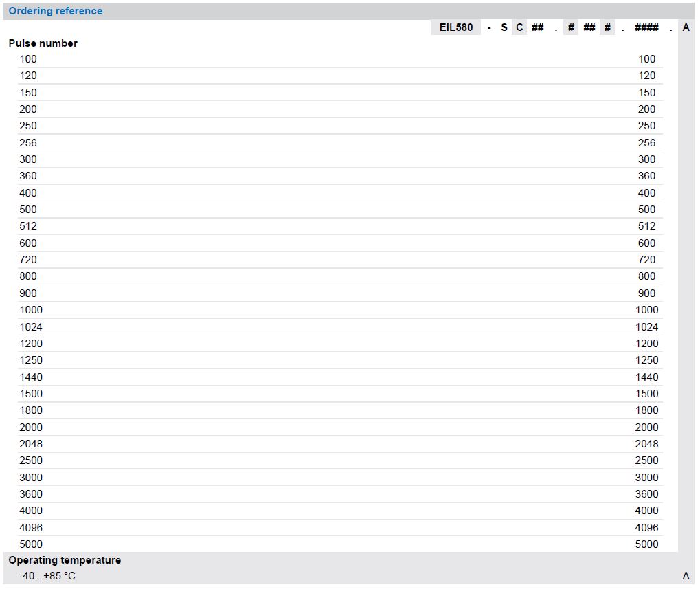Click the 4096 entry in left column
Viewport: 700px width, 589px height.
pyautogui.click(x=31, y=528)
